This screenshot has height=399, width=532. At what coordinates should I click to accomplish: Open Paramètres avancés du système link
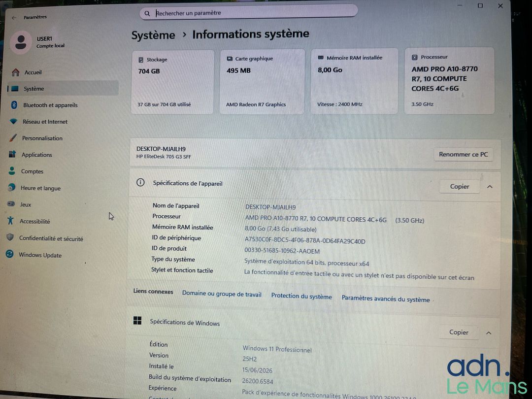(x=385, y=299)
